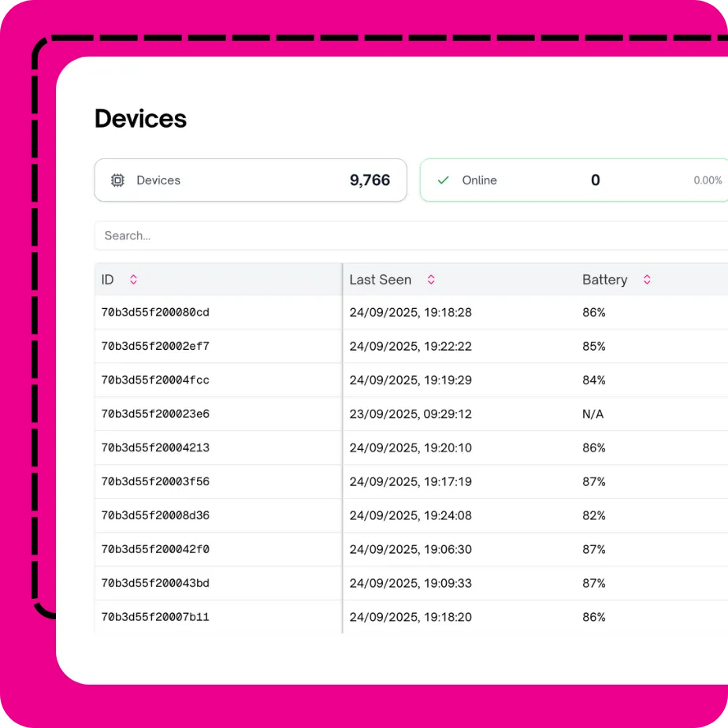Select device ID 70b3d55f200023e6
728x728 pixels.
click(155, 414)
